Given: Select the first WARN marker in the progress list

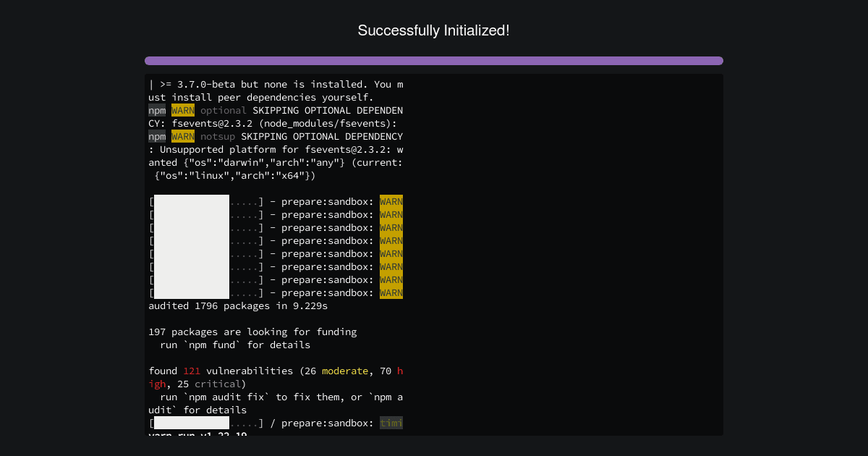Looking at the screenshot, I should pyautogui.click(x=391, y=201).
